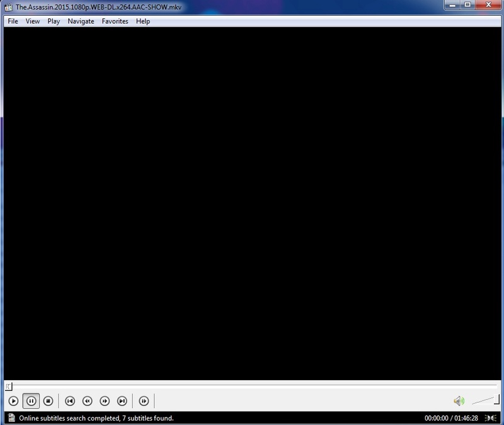Viewport: 504px width, 425px height.
Task: Click the status bar file type icon
Action: (x=11, y=418)
